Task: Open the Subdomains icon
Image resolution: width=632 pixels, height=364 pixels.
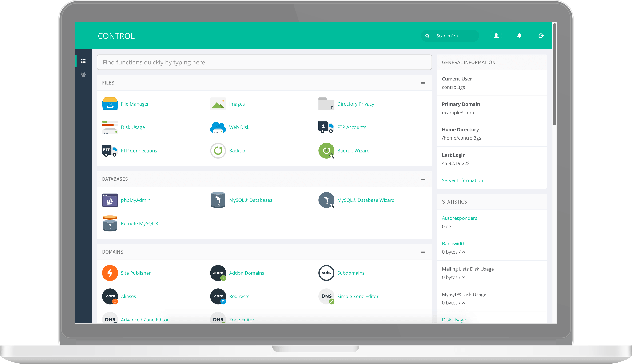Action: [x=326, y=273]
